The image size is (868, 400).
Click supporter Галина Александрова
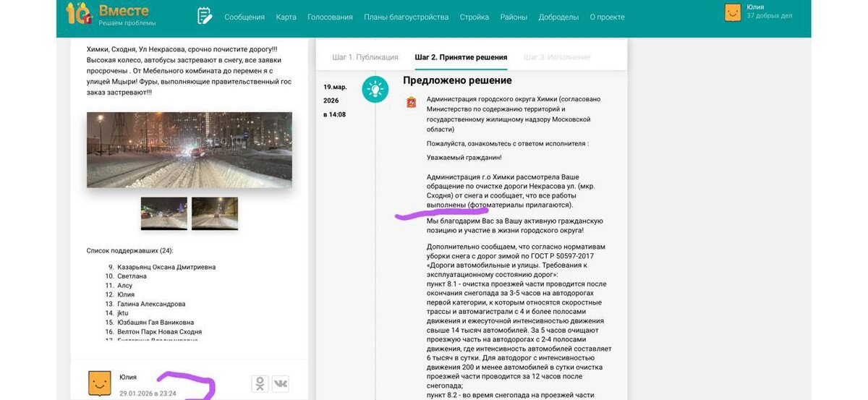click(x=150, y=304)
